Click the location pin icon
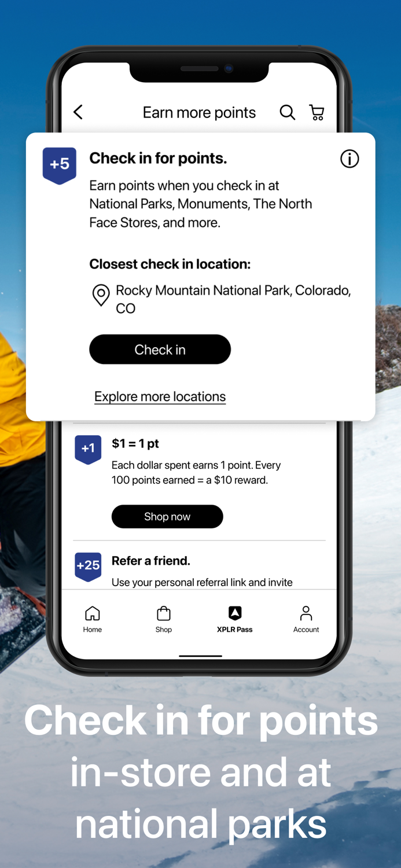 pos(101,295)
